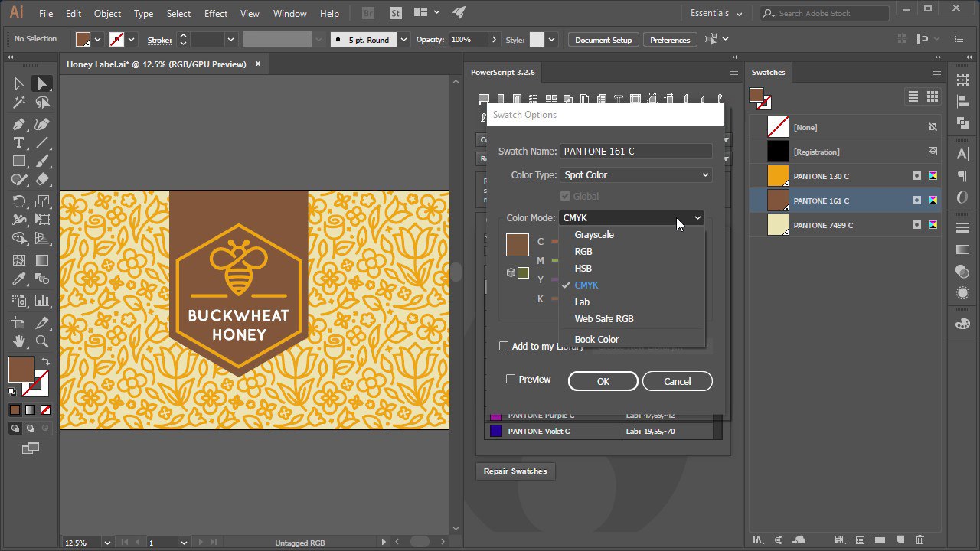Swap fill and stroke colors
Screen dimensions: 980x551
pyautogui.click(x=46, y=361)
